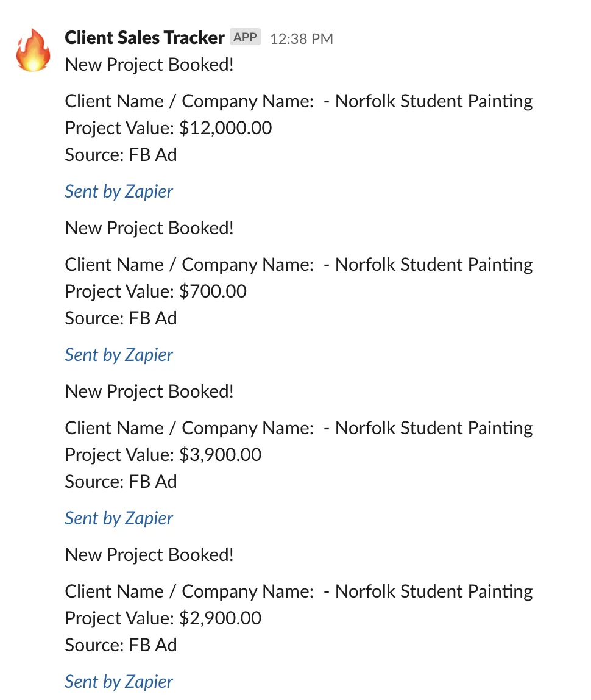Click Source: FB Ad under $700.00 project
The height and width of the screenshot is (700, 591).
point(121,318)
